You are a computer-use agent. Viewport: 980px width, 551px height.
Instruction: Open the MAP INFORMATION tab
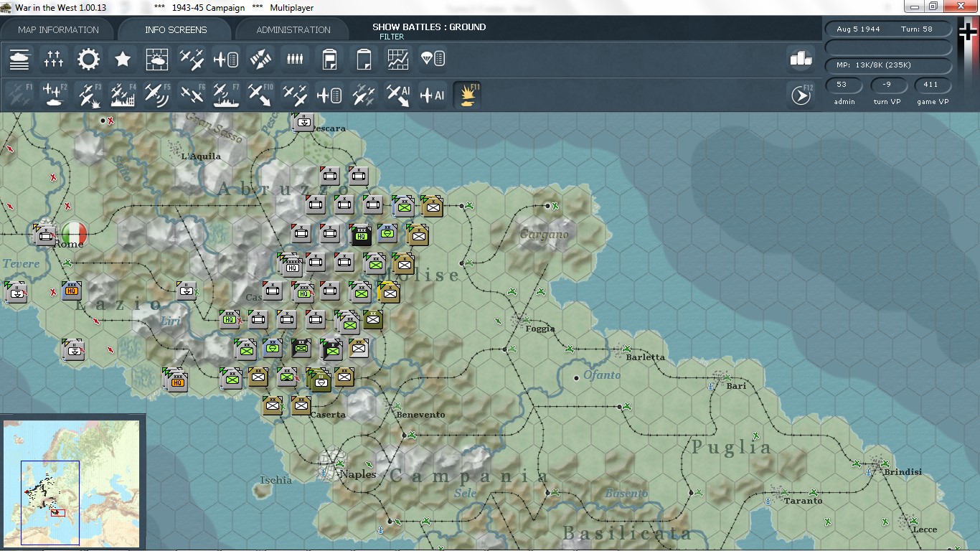coord(58,29)
